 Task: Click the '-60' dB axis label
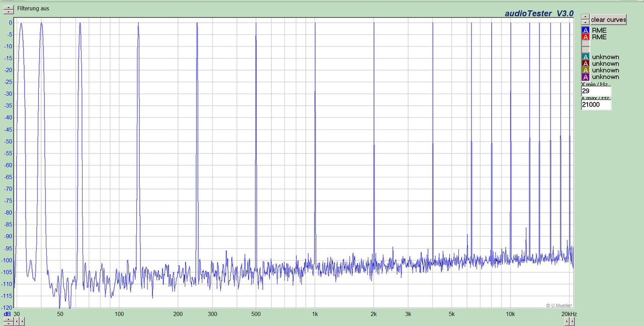[7, 165]
